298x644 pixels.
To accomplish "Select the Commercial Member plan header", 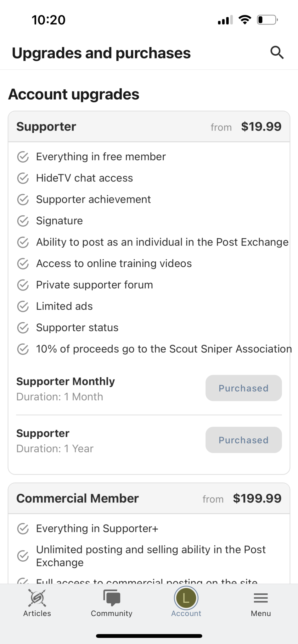I will 149,498.
